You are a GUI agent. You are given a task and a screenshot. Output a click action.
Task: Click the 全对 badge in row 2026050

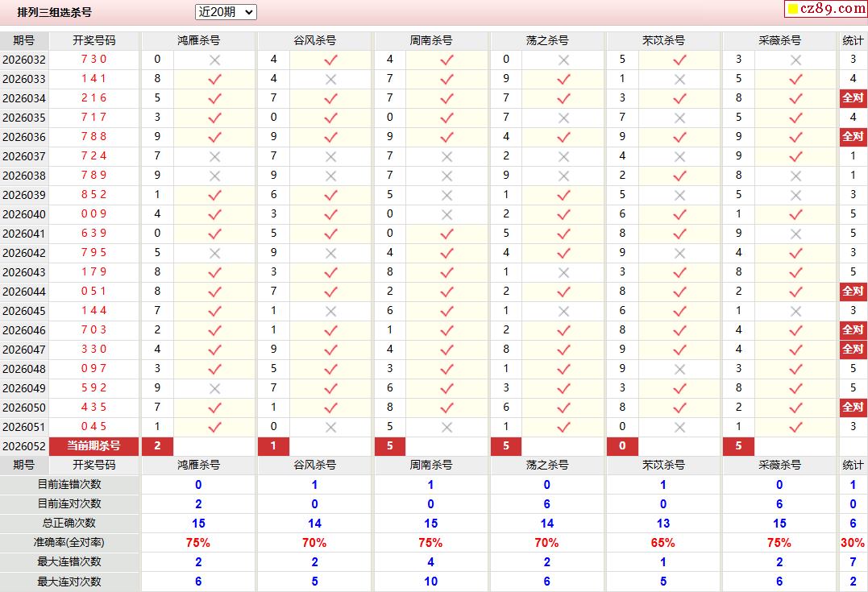click(853, 407)
